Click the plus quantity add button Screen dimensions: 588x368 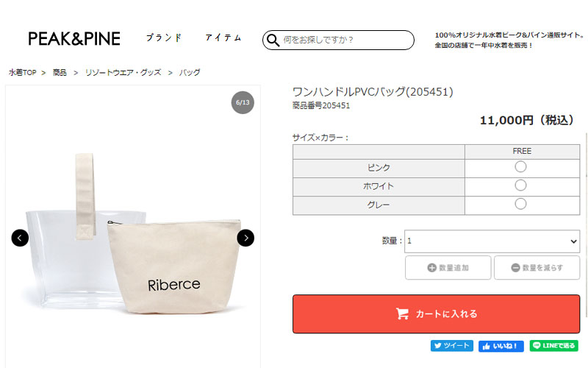tap(448, 268)
